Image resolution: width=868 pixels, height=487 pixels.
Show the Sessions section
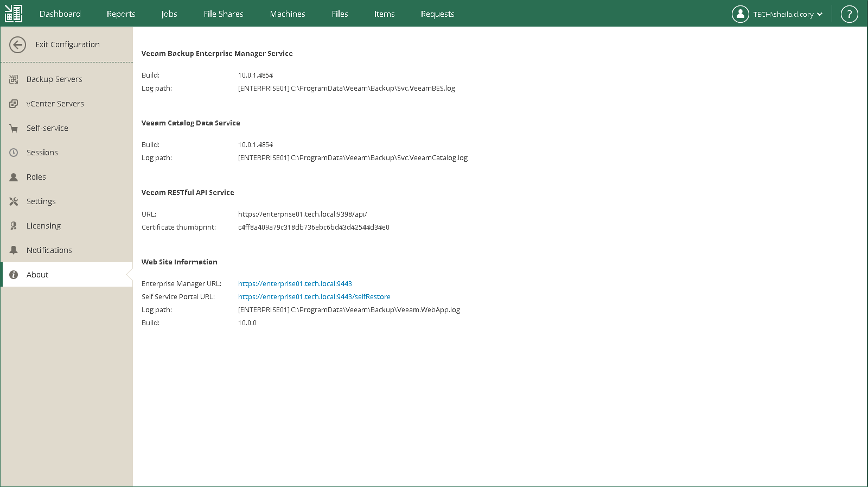tap(67, 153)
